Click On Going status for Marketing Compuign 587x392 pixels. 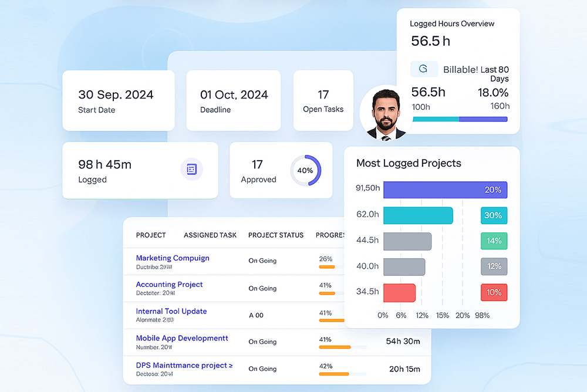(262, 261)
